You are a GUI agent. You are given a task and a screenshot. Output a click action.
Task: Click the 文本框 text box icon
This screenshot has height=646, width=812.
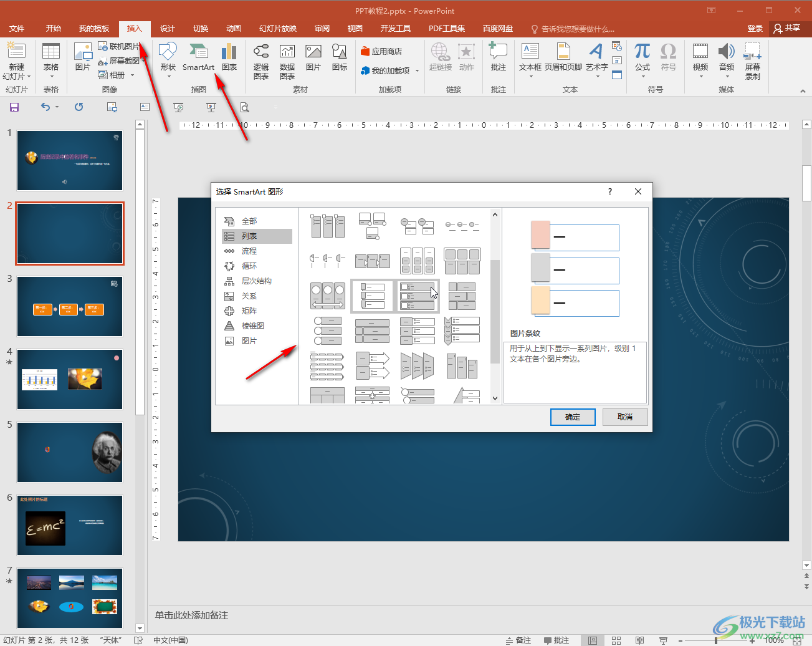[x=530, y=57]
